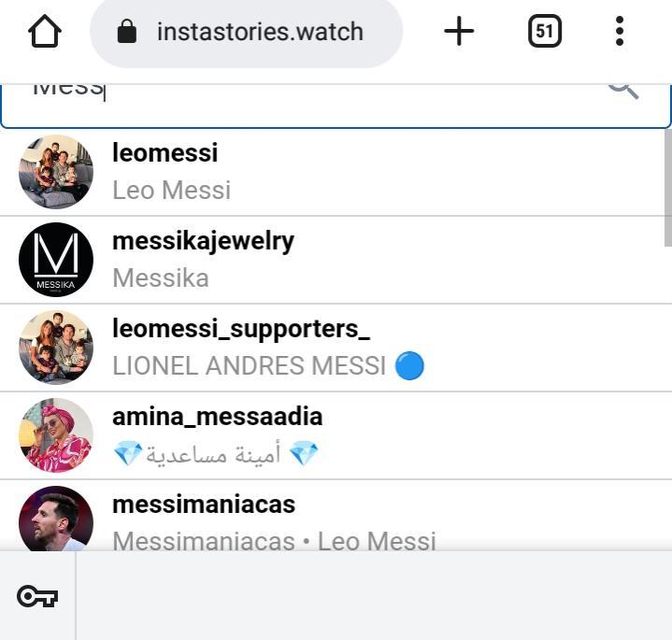Click the Messika logo avatar
This screenshot has width=672, height=640.
coord(56,259)
